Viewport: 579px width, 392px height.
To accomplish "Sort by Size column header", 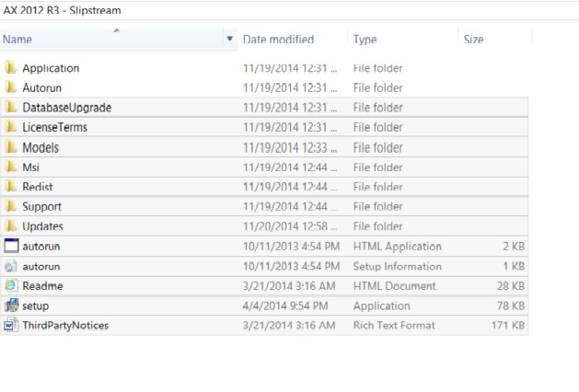I will tap(473, 40).
